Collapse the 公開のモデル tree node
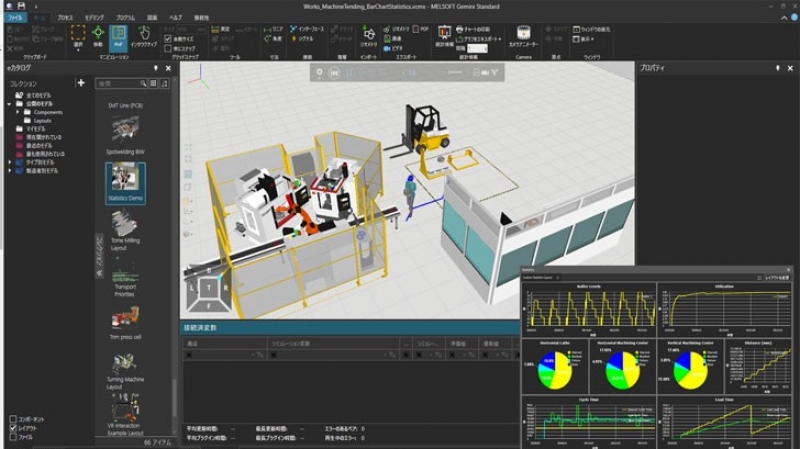Screen dimensions: 800x449 [9, 104]
